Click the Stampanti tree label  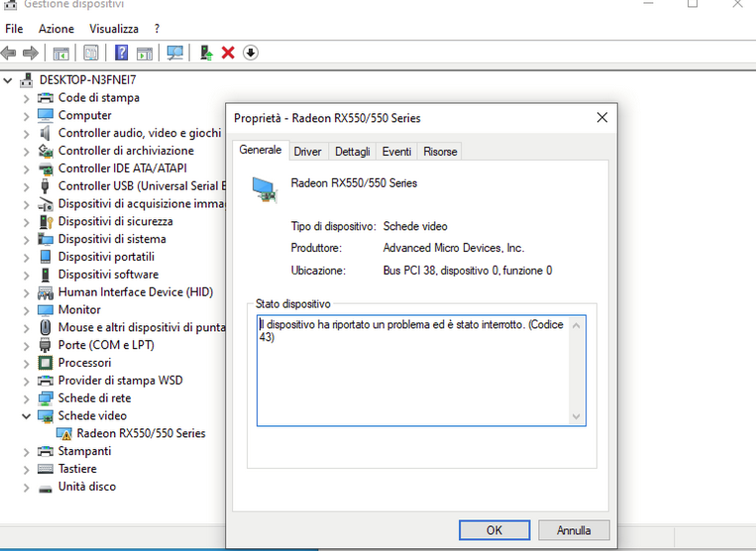(x=85, y=451)
